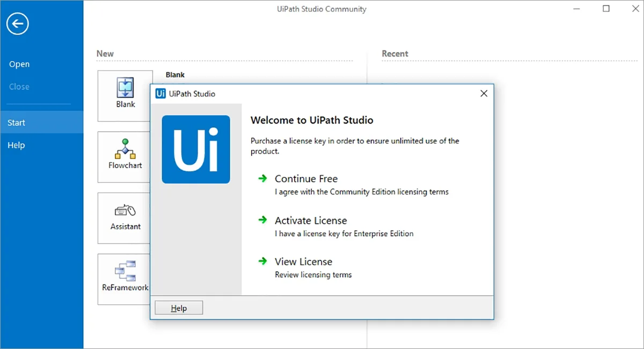Screen dimensions: 644x349
Task: Click 'I have a license key' description
Action: 344,234
